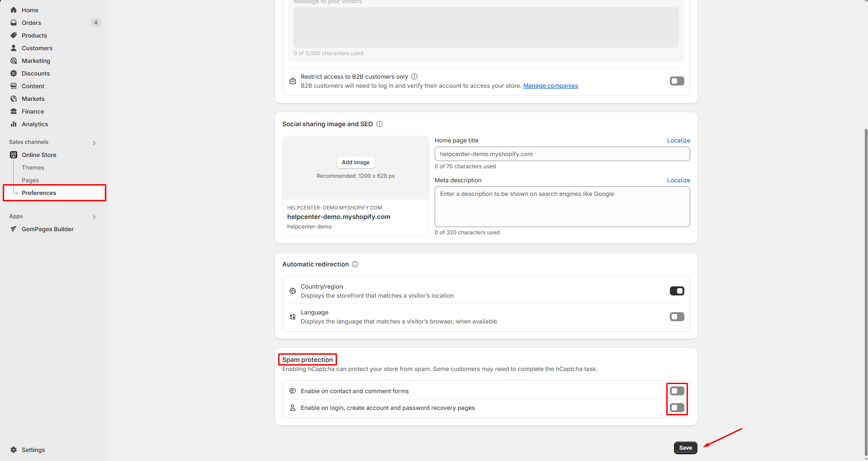Expand the Sales channels chevron
Viewport: 868px width, 461px height.
(94, 143)
